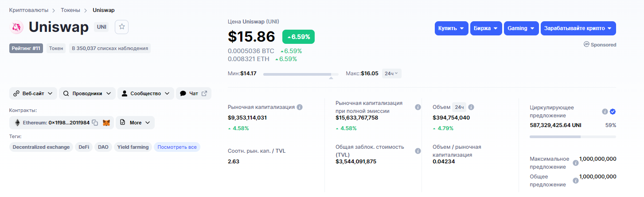Add Uniswap to watchlist with star icon

(122, 27)
